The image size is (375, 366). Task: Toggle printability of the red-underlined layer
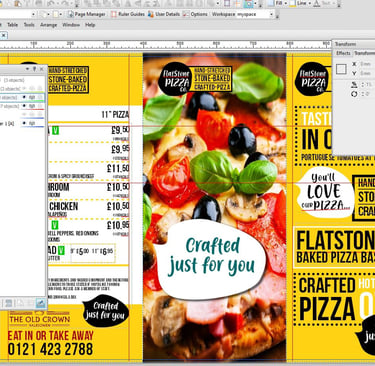32,106
